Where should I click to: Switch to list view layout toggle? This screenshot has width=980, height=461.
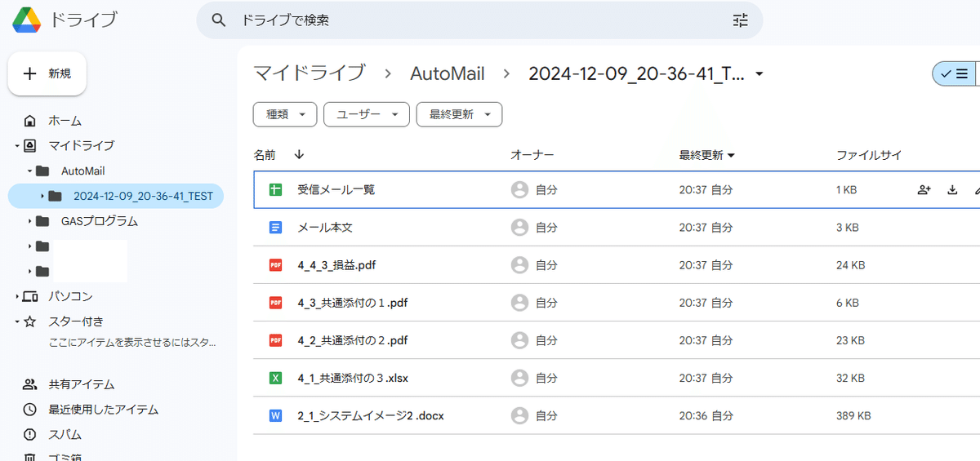[954, 73]
